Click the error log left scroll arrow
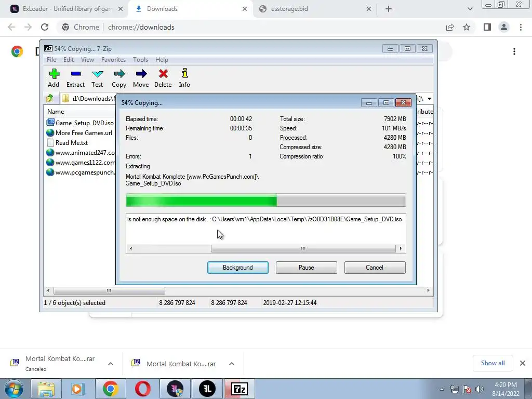The image size is (532, 399). 130,249
